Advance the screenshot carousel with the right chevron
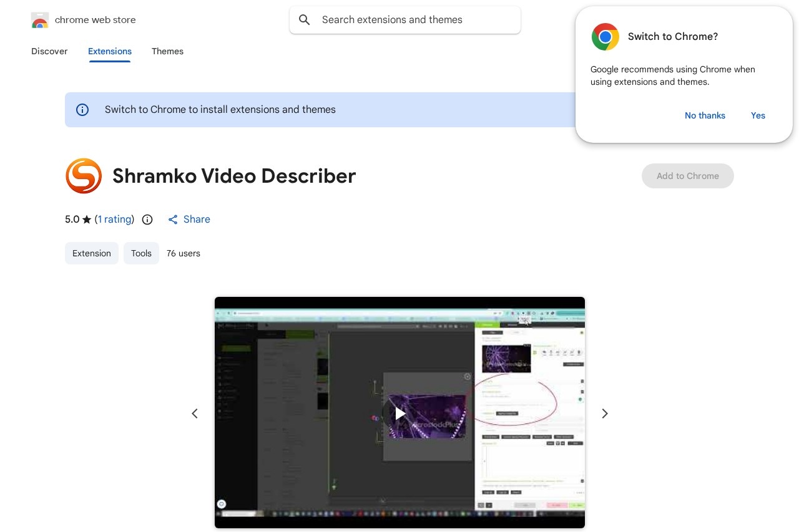 [604, 414]
